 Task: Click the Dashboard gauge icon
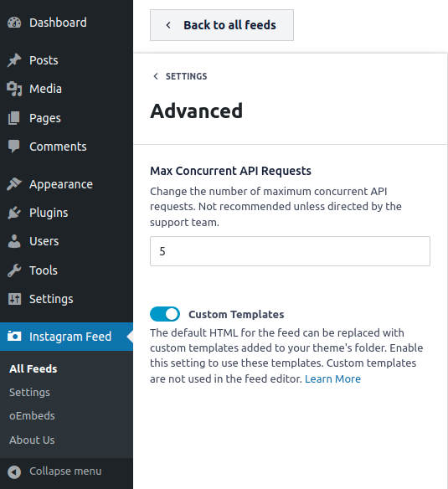point(14,23)
